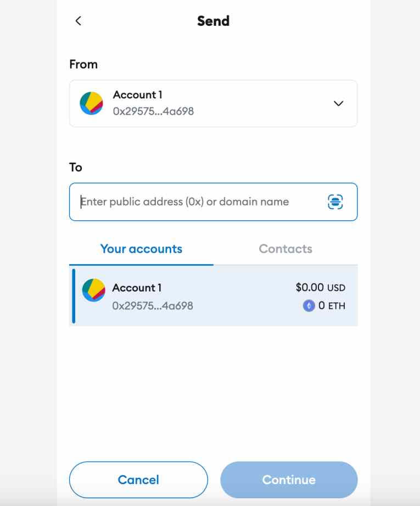Switch to the Contacts tab
The width and height of the screenshot is (420, 506).
(285, 249)
